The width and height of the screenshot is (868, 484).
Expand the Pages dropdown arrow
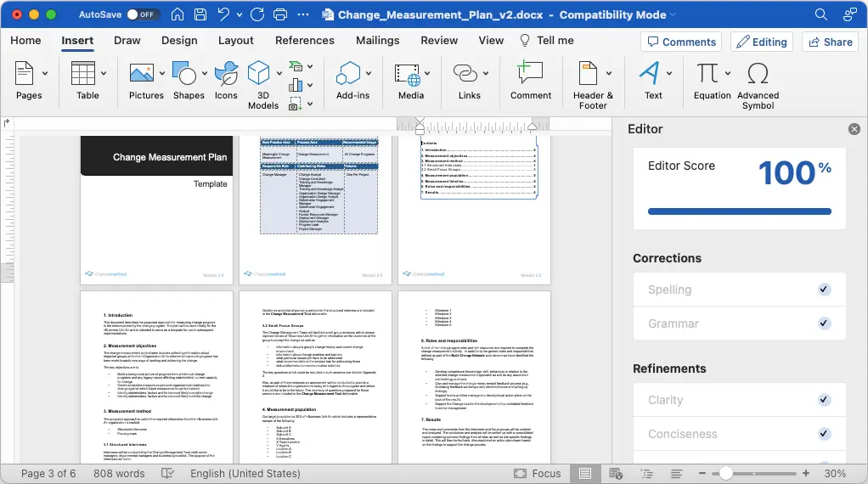tap(45, 73)
